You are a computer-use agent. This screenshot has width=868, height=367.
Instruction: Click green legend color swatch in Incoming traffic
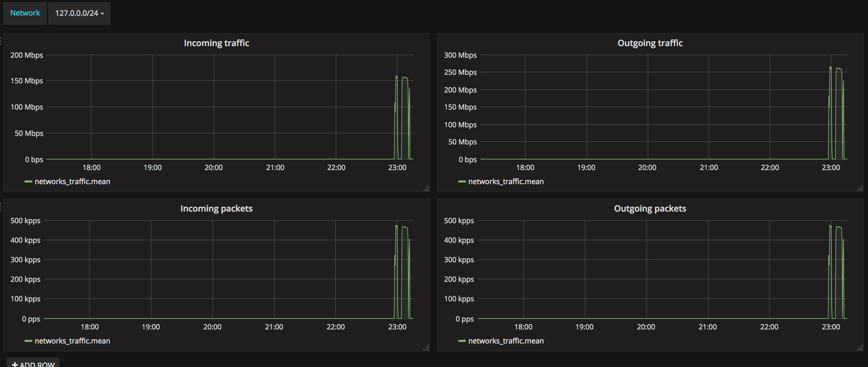point(28,182)
